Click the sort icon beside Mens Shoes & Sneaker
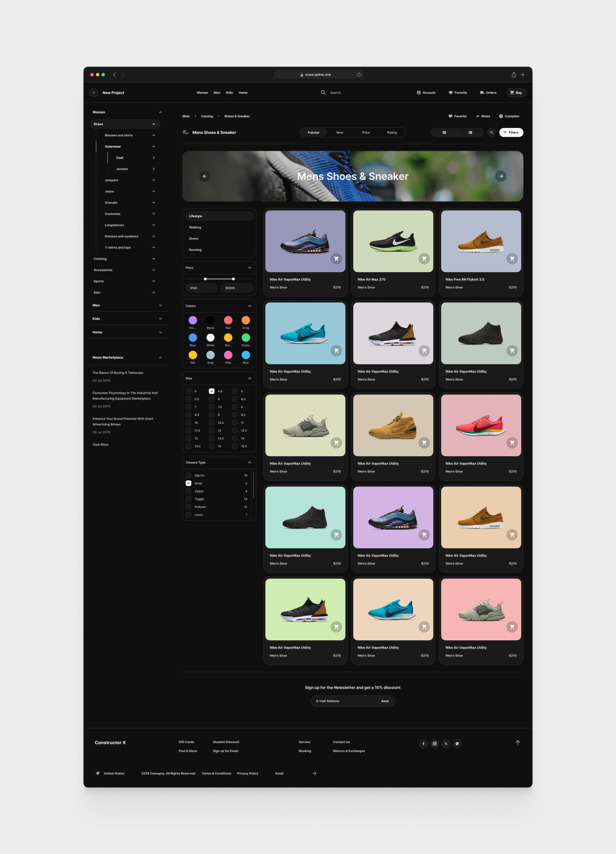 click(x=185, y=132)
